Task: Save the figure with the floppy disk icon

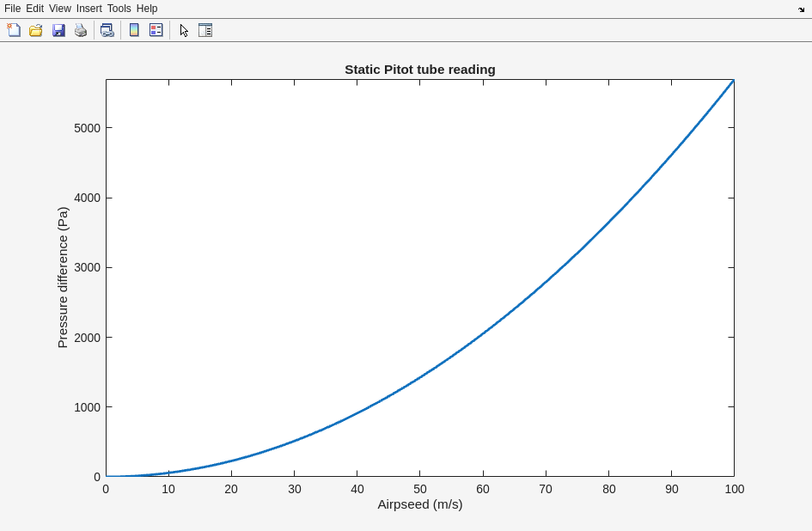Action: click(x=58, y=30)
